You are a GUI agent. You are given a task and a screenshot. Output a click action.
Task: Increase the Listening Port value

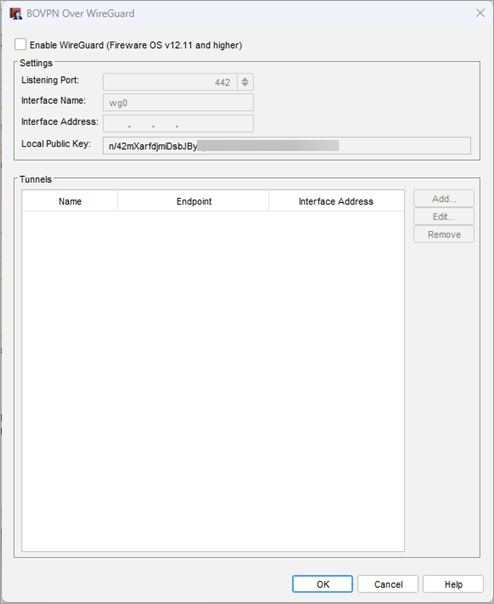[245, 79]
